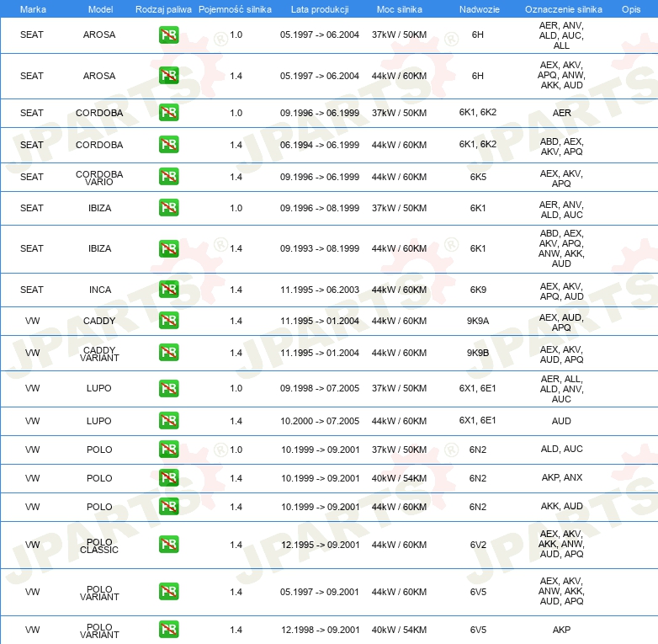658x644 pixels.
Task: Click date range 11.1995 -> 06.2003
Action: click(320, 290)
